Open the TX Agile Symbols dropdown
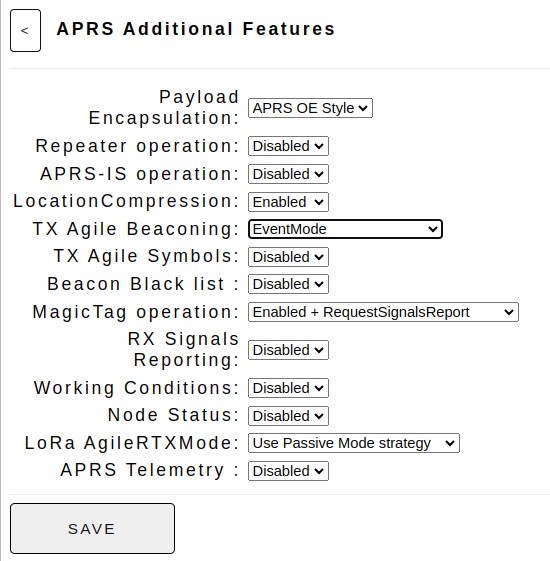The image size is (550, 561). tap(288, 257)
